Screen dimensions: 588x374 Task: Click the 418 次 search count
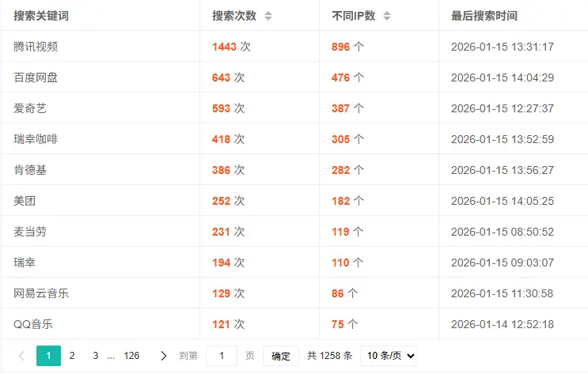click(229, 139)
